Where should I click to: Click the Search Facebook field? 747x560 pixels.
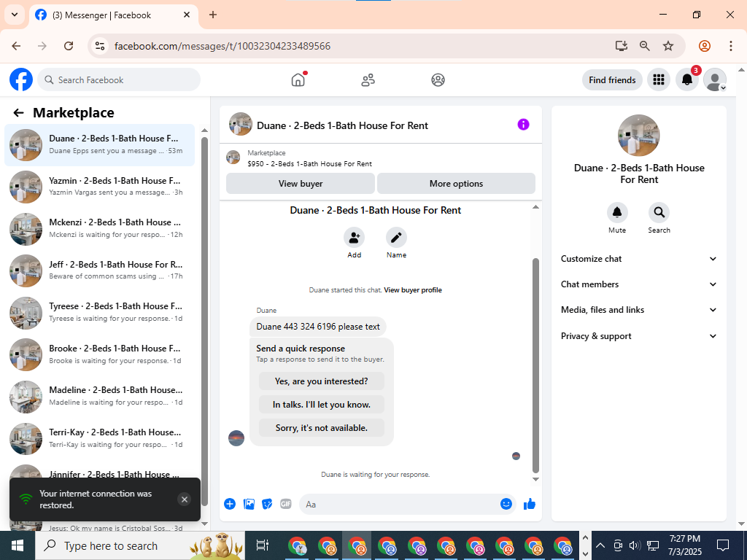[x=119, y=79]
